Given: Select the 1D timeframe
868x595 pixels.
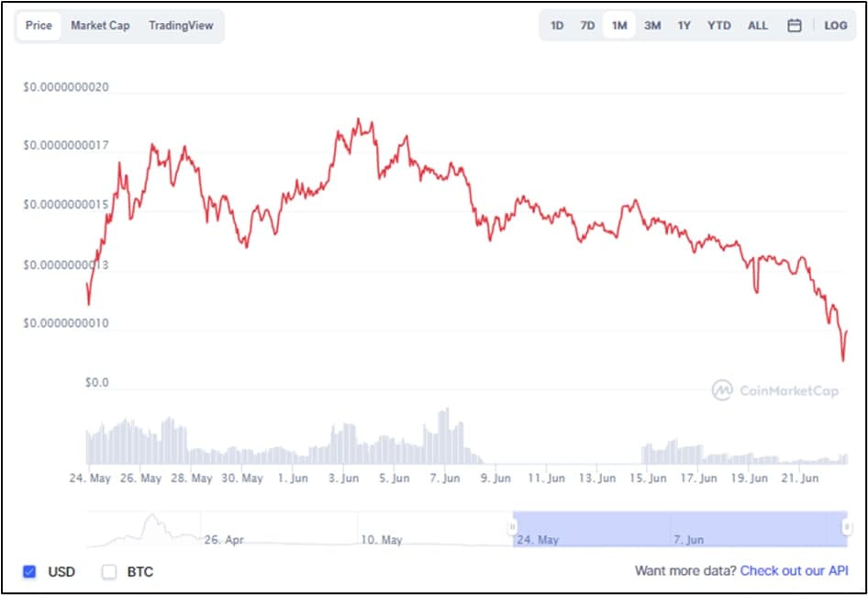Looking at the screenshot, I should (x=556, y=26).
